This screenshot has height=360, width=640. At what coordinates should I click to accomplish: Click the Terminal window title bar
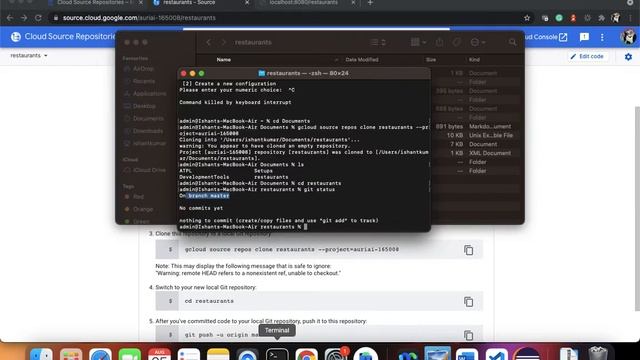point(304,73)
